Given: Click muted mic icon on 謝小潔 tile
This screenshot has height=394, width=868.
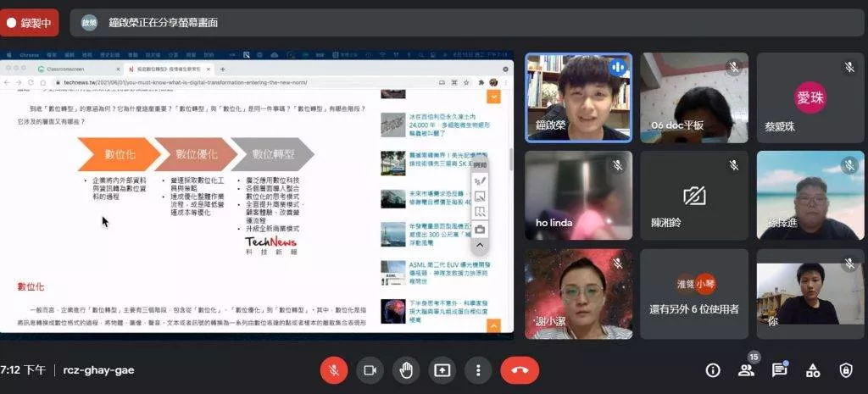Looking at the screenshot, I should [x=618, y=264].
